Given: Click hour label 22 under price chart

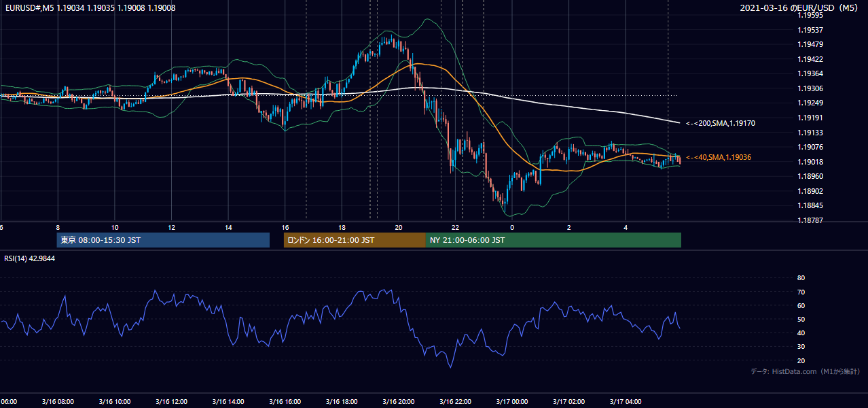Looking at the screenshot, I should click(x=456, y=227).
